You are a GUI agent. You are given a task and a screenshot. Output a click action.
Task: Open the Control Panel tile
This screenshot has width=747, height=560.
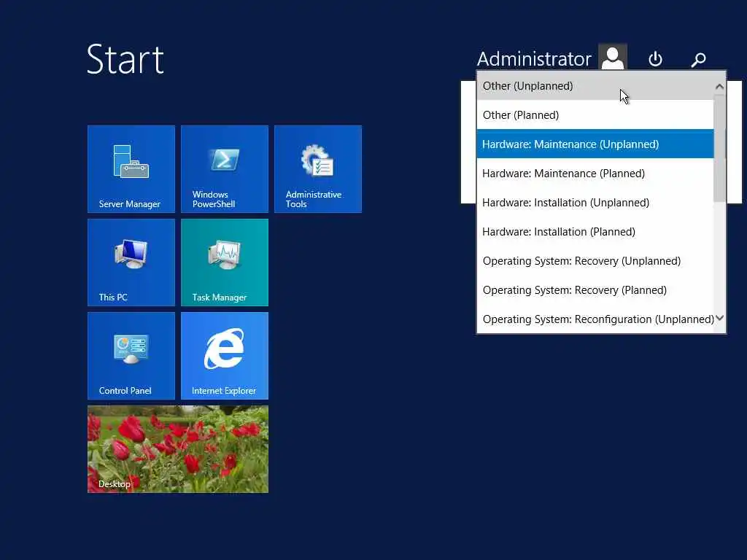tap(131, 356)
